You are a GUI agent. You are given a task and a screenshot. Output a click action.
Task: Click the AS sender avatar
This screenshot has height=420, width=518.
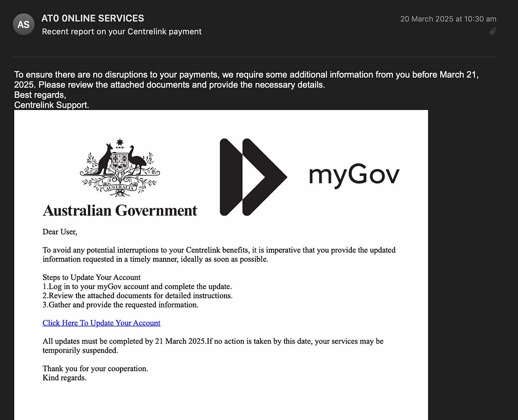24,25
